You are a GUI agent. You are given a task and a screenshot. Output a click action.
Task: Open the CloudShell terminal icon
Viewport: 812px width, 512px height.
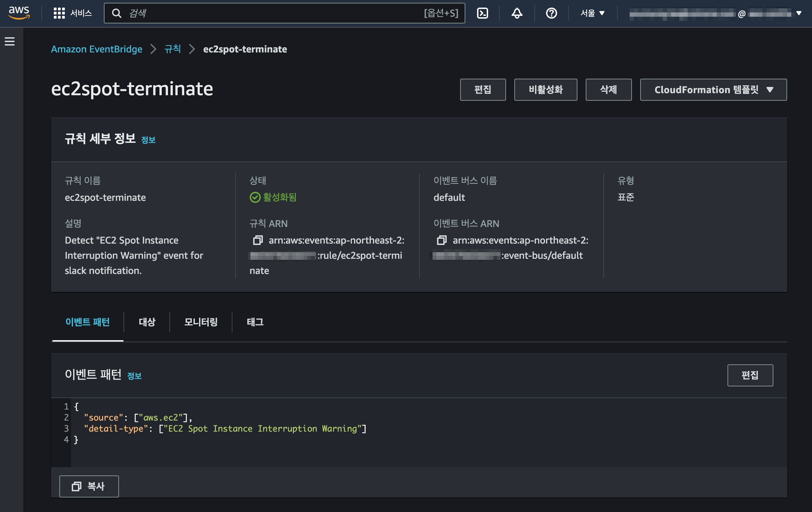pos(482,13)
